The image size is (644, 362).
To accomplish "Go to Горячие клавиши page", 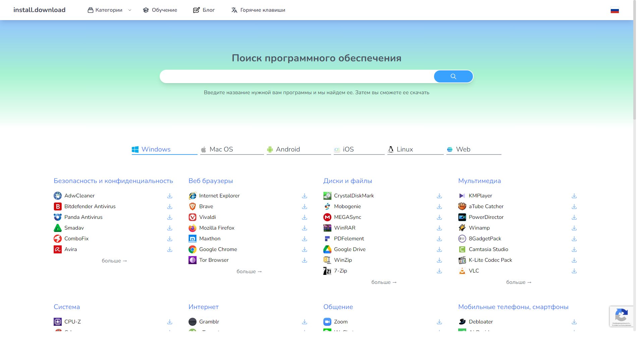I will coord(258,10).
